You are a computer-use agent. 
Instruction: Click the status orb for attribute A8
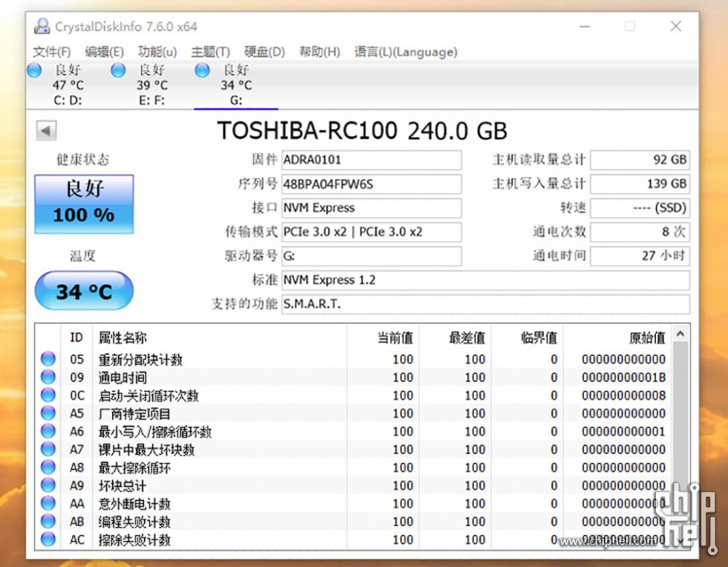click(x=48, y=467)
